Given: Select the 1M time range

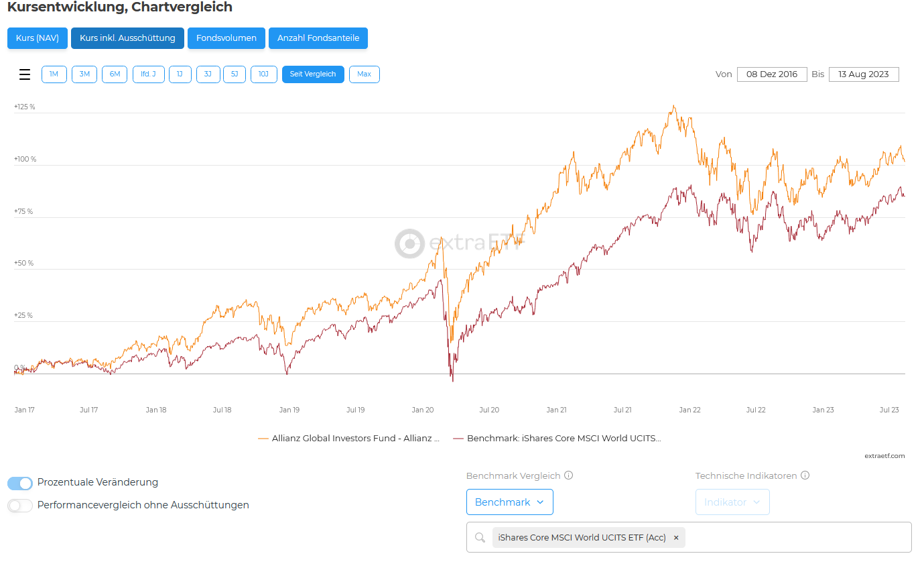Looking at the screenshot, I should [x=54, y=74].
